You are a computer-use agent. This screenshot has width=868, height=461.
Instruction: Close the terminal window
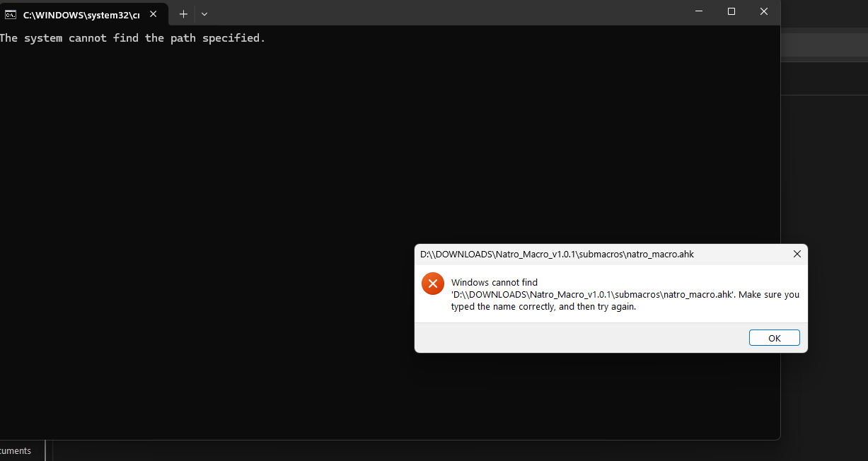[x=764, y=11]
